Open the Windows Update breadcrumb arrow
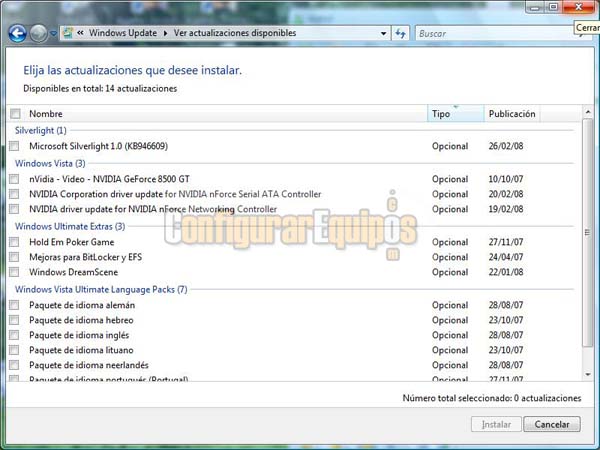Viewport: 600px width, 450px height. [x=165, y=33]
